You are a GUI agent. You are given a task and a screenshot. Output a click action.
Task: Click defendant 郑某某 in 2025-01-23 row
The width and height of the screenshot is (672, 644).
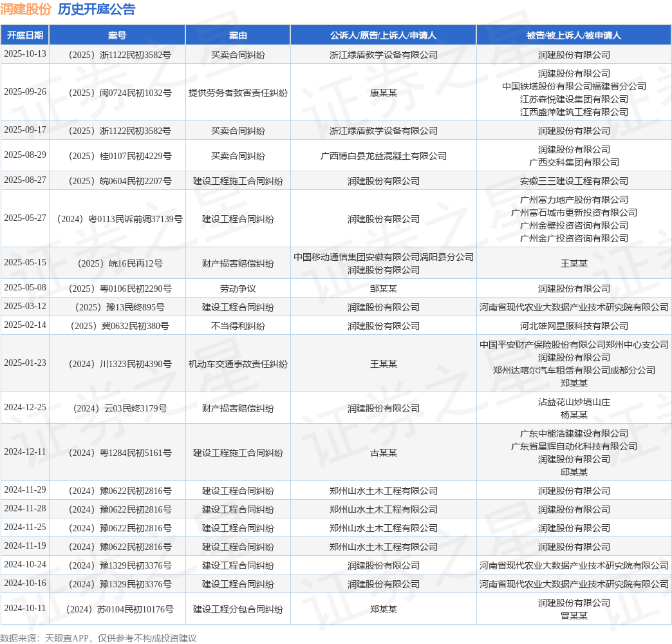tap(574, 383)
